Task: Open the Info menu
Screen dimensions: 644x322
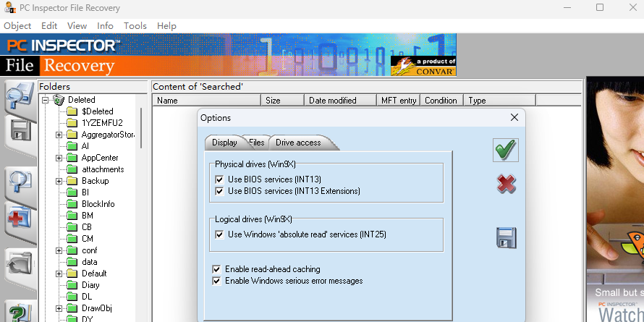Action: [105, 26]
